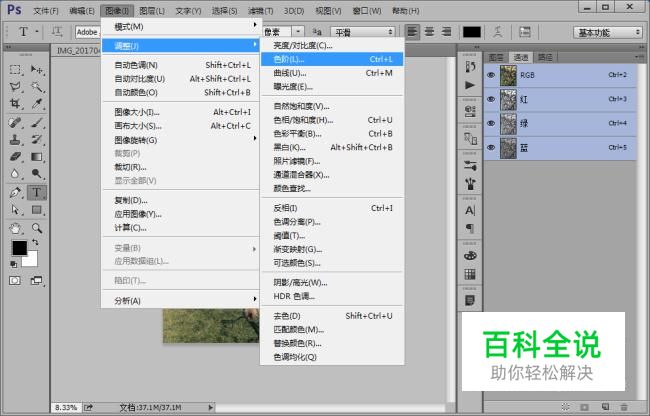Select the Zoom tool
This screenshot has width=650, height=416.
click(37, 228)
